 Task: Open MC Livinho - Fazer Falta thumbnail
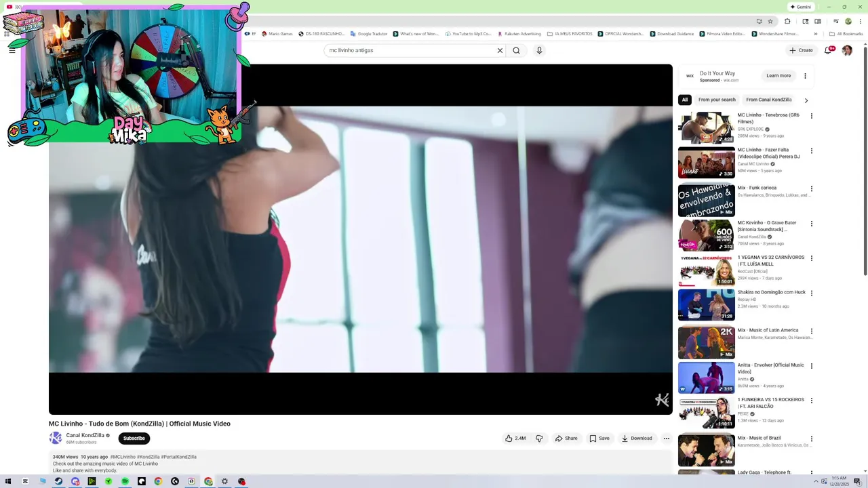point(707,163)
